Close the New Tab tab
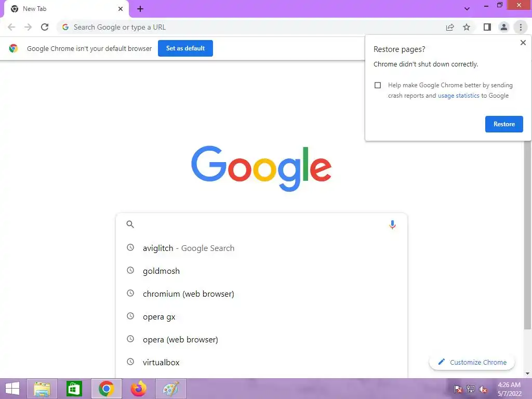This screenshot has width=532, height=399. pyautogui.click(x=121, y=9)
